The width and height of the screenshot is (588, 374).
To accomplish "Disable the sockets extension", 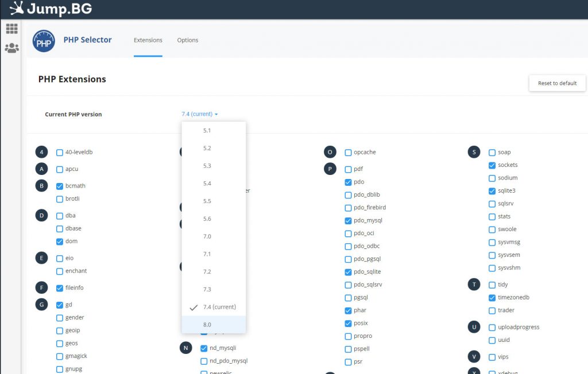I will click(491, 165).
